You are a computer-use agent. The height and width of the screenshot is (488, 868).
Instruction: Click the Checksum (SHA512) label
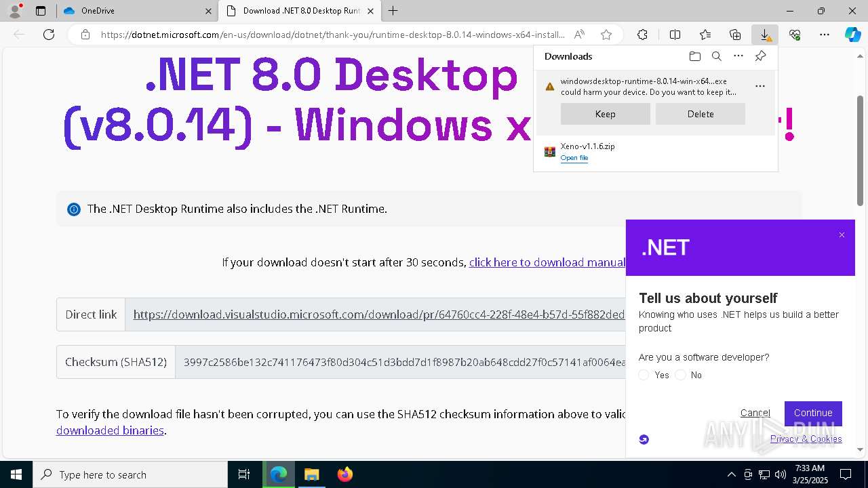[116, 362]
